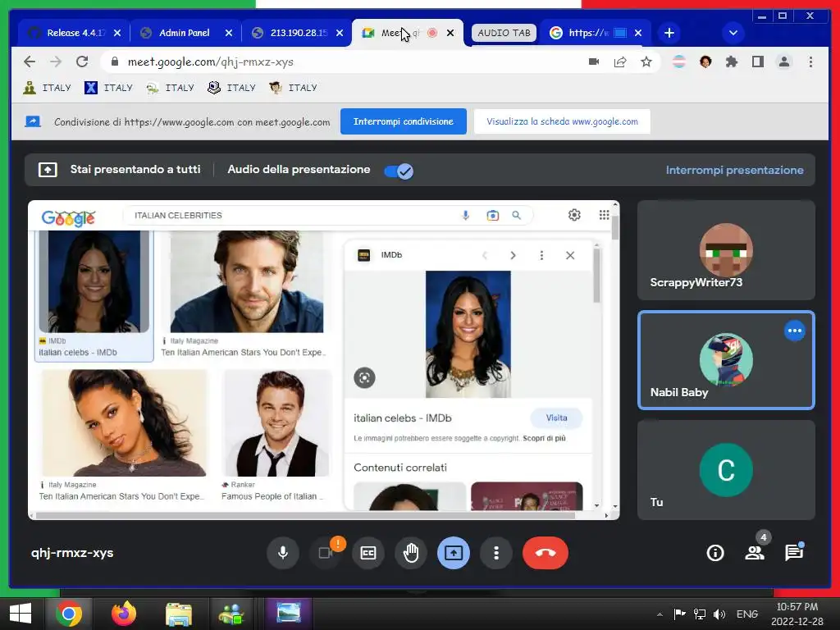Screen dimensions: 840x630
Task: Search by image camera icon
Action: click(492, 216)
